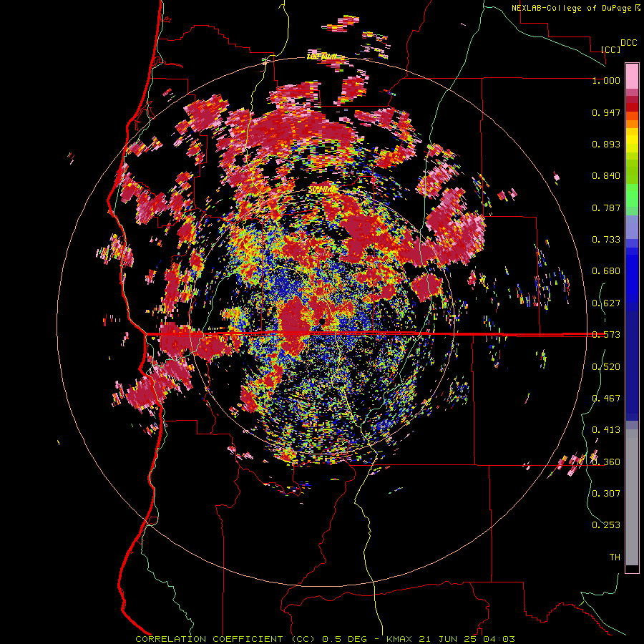Viewport: 644px width, 644px height.
Task: Pick the light pink swatch atop color scale
Action: point(632,77)
